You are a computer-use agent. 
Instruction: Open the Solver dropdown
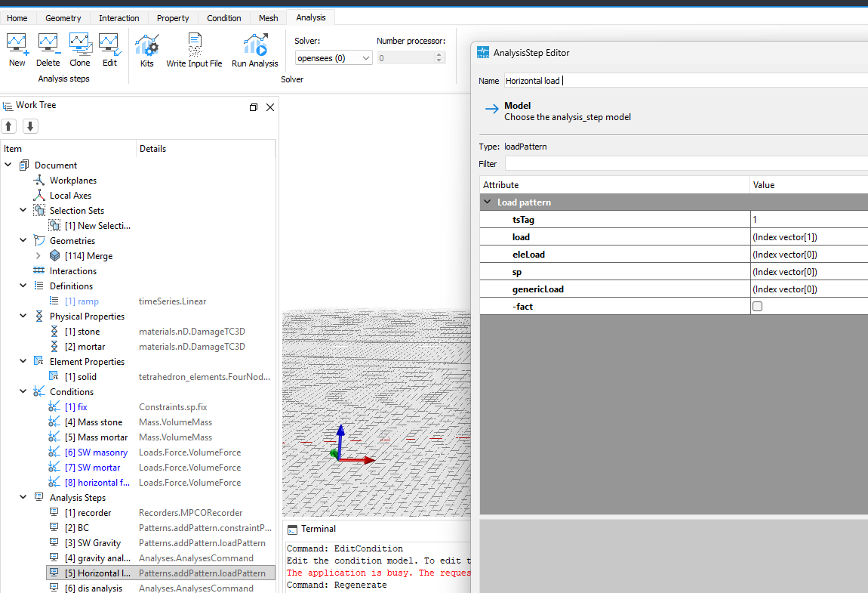334,57
